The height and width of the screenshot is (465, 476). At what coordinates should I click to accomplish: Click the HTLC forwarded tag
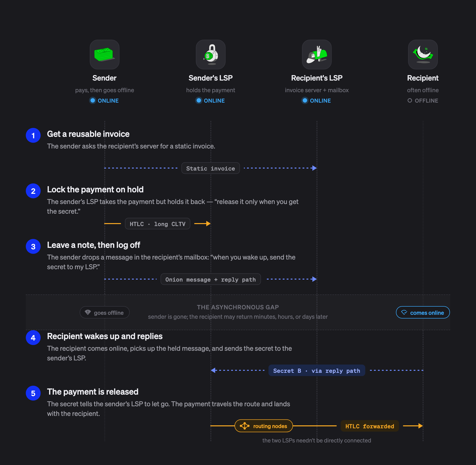[x=370, y=426]
